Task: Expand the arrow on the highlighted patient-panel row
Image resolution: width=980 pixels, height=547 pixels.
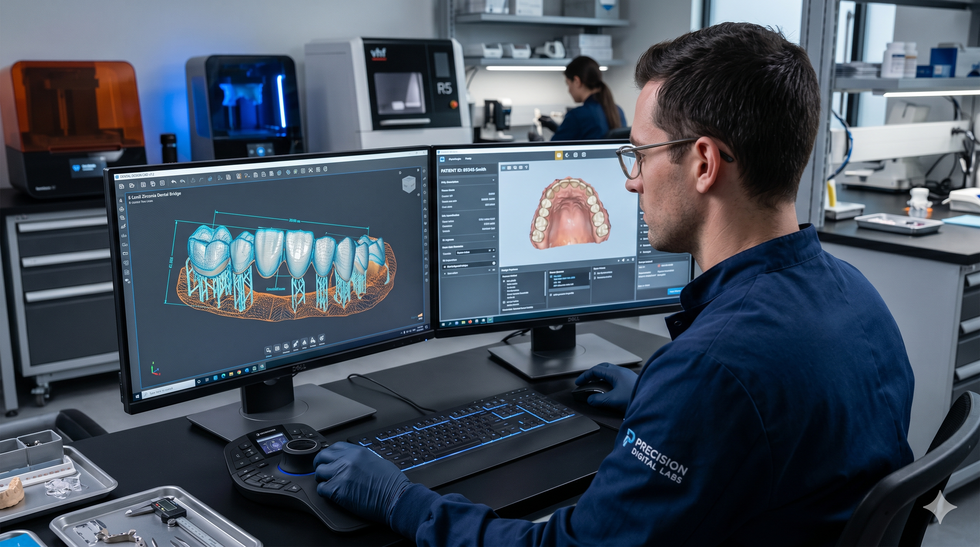Action: click(x=445, y=267)
